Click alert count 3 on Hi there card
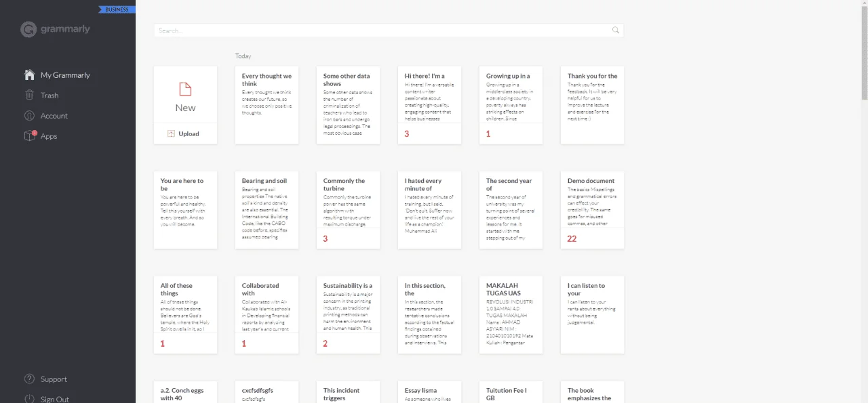Viewport: 868px width, 403px height. pyautogui.click(x=407, y=133)
